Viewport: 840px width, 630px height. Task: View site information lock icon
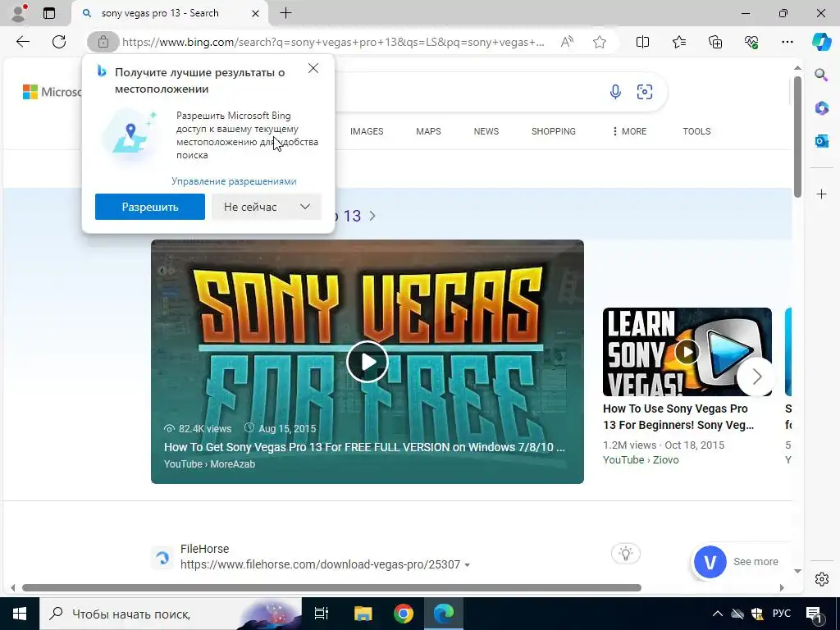click(x=103, y=42)
